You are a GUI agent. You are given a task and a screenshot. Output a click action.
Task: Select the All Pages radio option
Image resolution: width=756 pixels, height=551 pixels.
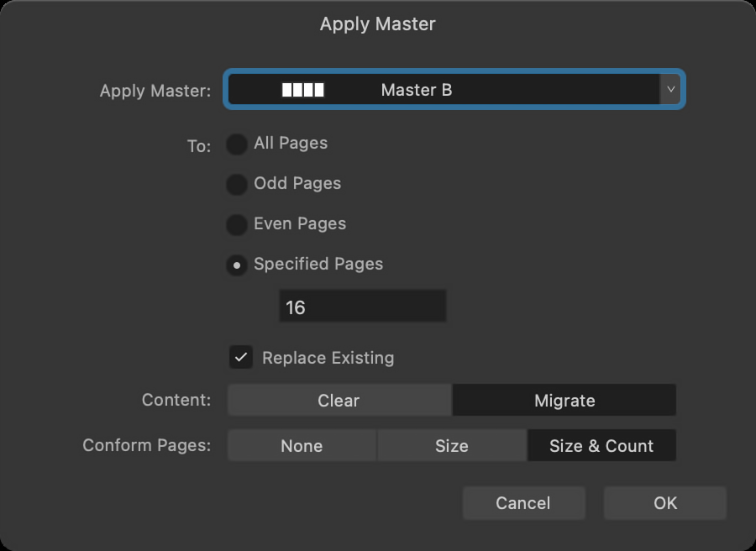(238, 144)
